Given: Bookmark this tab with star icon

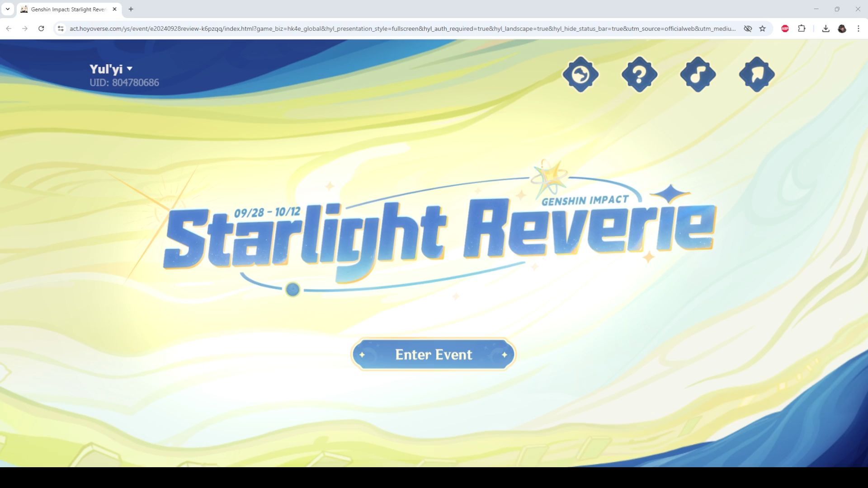Looking at the screenshot, I should pyautogui.click(x=763, y=28).
